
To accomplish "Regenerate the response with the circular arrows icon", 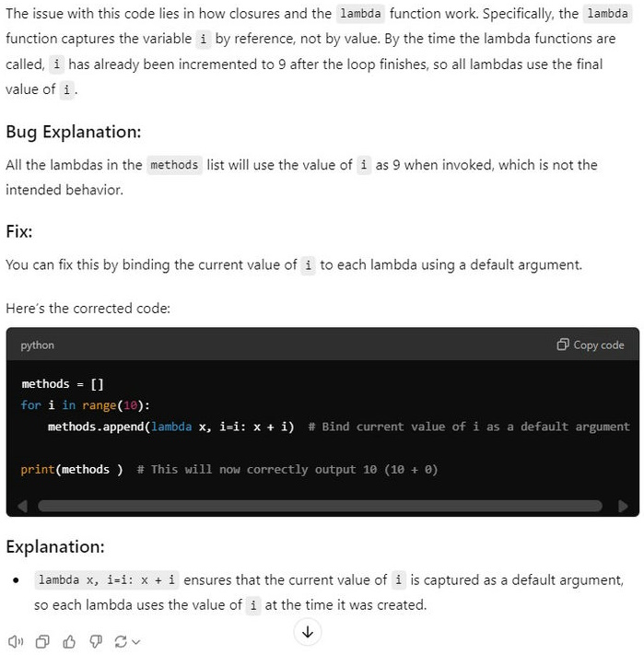I will click(120, 641).
